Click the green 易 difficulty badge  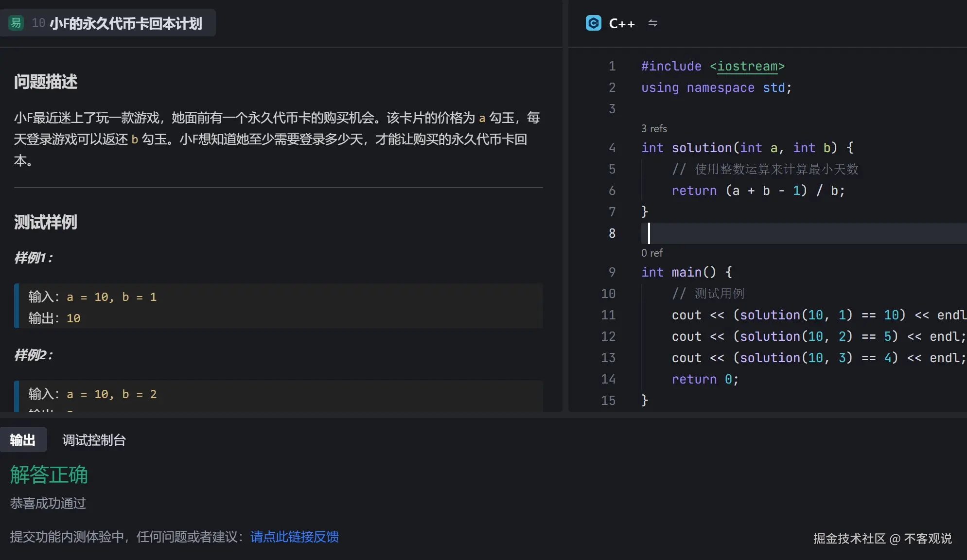point(16,23)
